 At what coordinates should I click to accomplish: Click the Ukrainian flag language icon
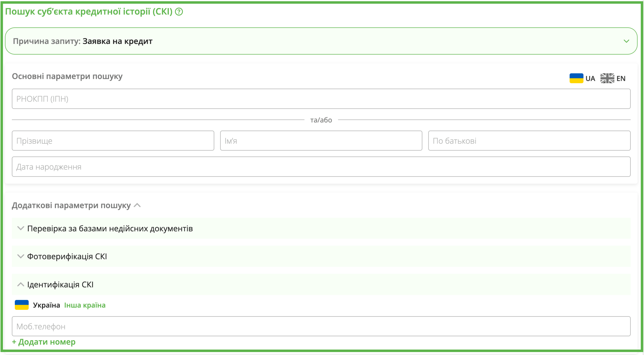pyautogui.click(x=576, y=78)
